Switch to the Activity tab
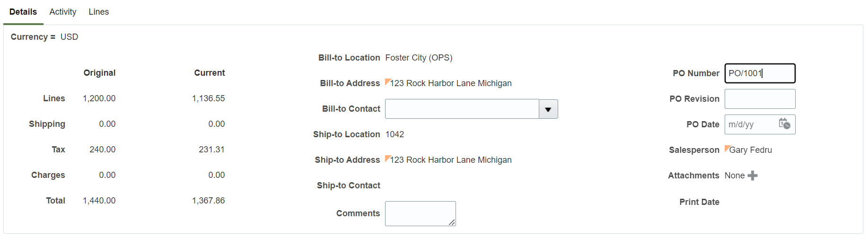Viewport: 868px width, 238px height. coord(62,12)
